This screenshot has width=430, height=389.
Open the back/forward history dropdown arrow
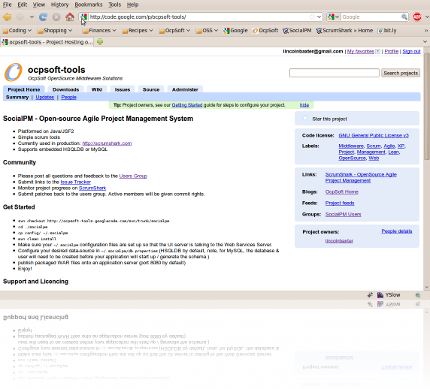32,17
